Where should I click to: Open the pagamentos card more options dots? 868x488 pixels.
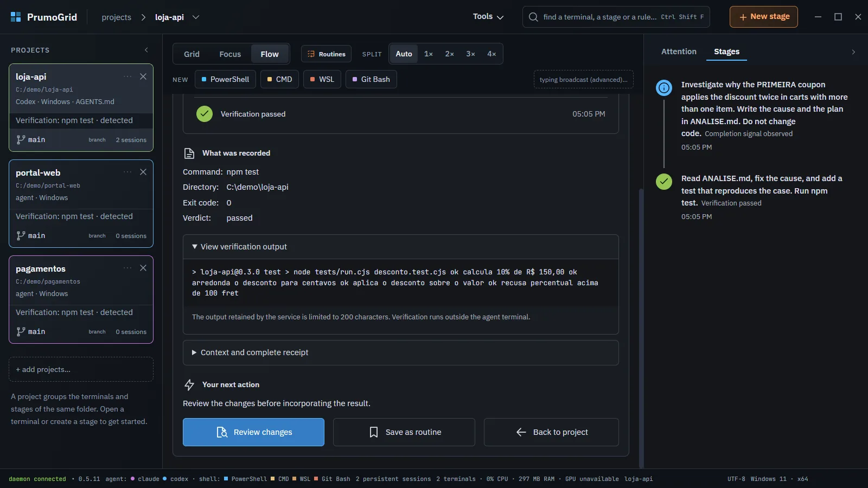[127, 268]
